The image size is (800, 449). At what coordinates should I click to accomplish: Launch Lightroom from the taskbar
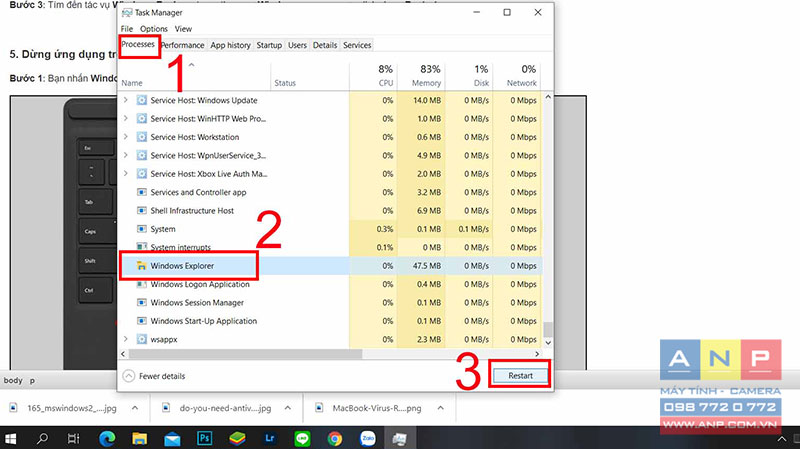tap(270, 438)
